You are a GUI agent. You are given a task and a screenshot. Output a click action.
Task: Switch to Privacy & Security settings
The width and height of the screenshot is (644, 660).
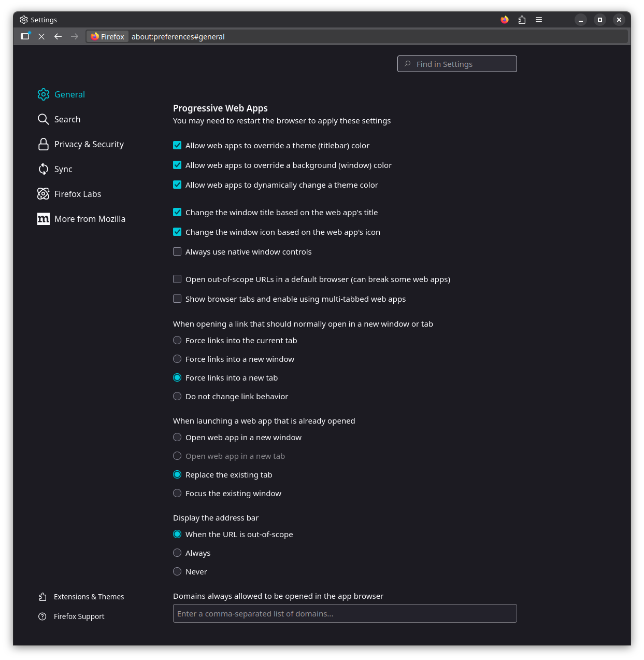pos(89,144)
